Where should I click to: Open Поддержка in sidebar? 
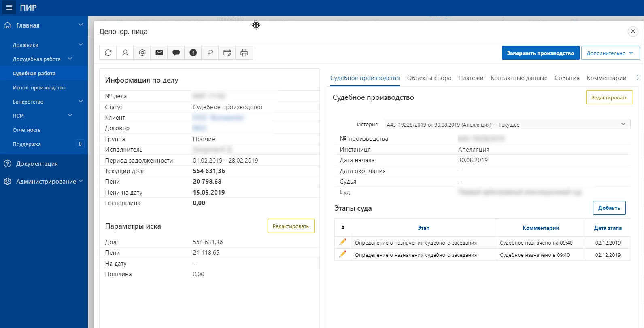pos(27,144)
